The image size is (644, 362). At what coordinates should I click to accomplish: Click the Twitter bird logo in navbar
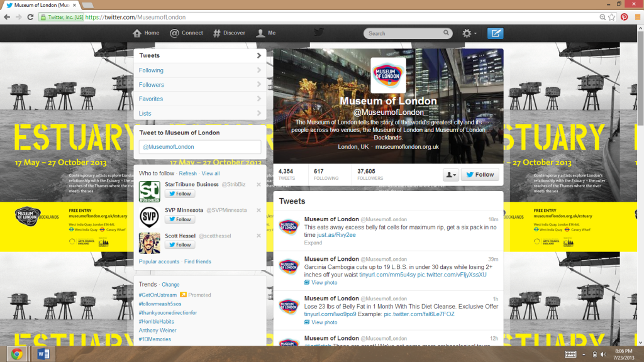pyautogui.click(x=319, y=33)
